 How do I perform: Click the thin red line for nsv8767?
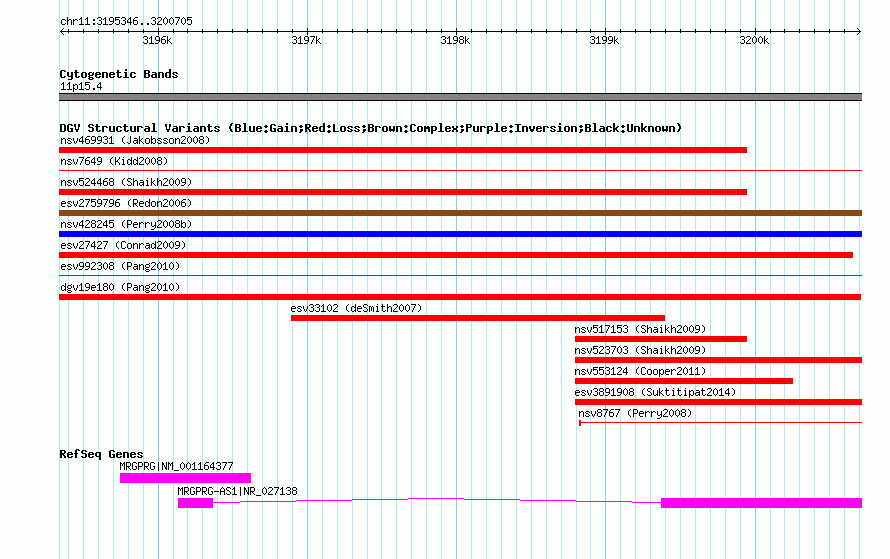[721, 422]
